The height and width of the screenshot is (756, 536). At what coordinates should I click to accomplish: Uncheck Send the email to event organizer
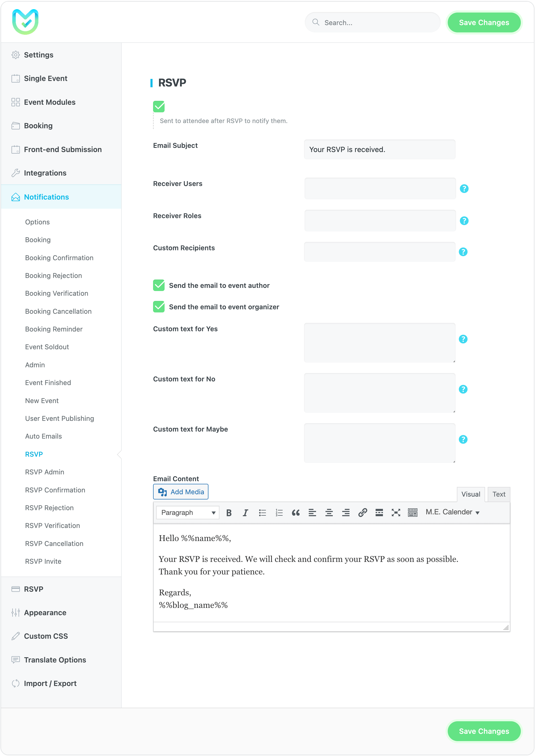[159, 307]
